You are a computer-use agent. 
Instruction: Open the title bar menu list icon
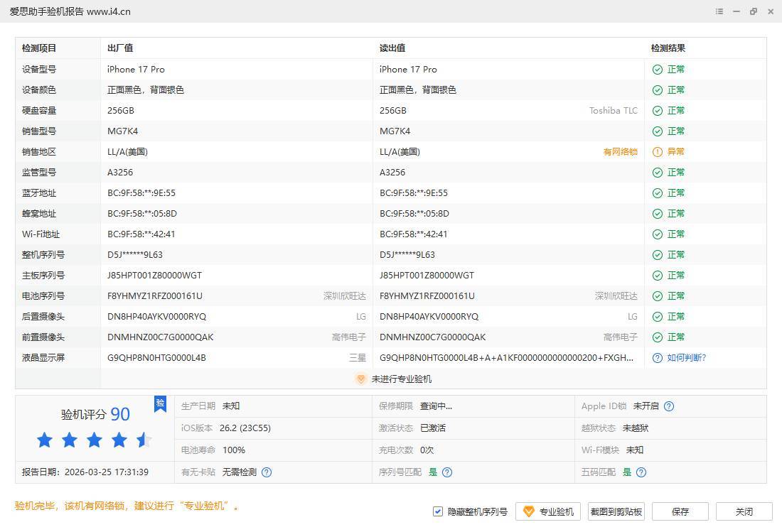[719, 11]
